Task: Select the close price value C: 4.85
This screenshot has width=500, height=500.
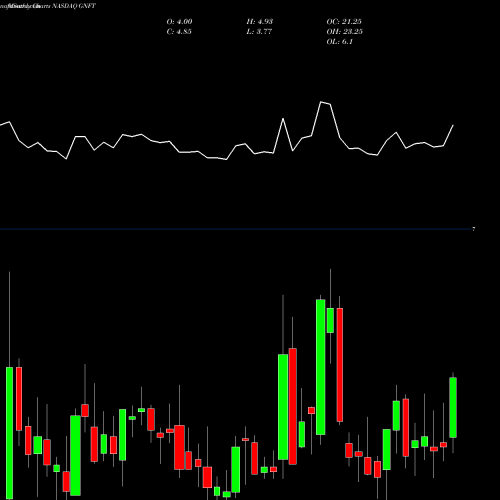Action: tap(179, 32)
